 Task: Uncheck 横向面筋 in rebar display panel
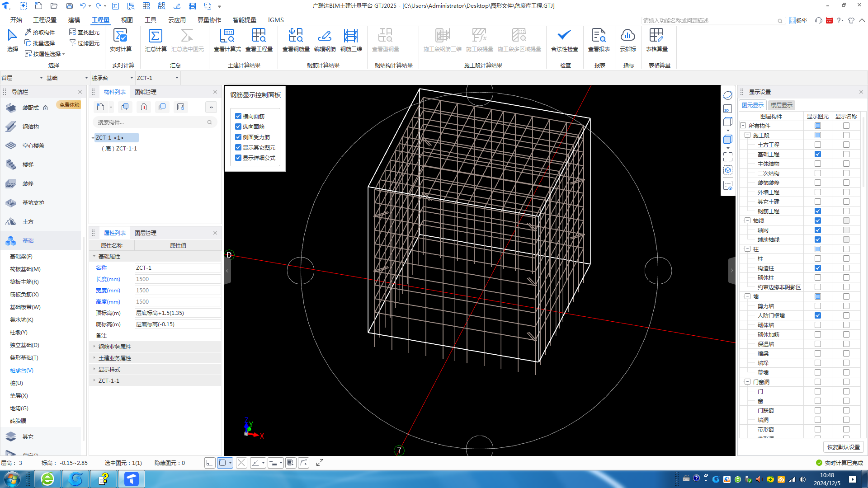[238, 116]
